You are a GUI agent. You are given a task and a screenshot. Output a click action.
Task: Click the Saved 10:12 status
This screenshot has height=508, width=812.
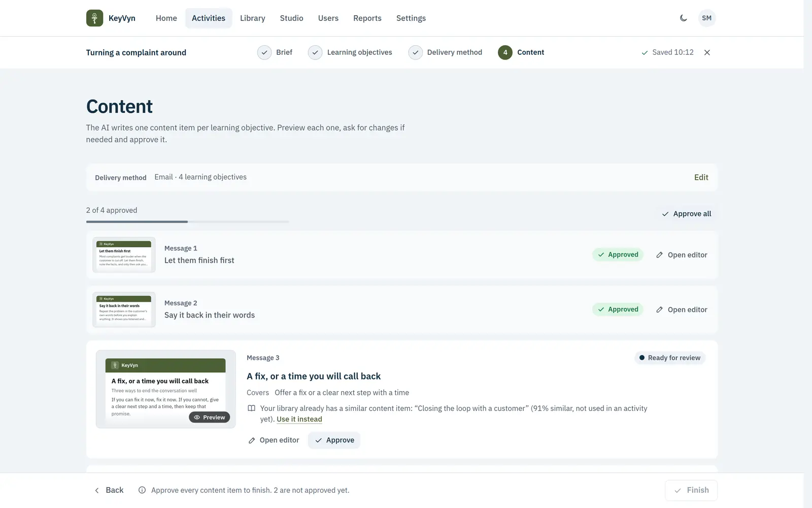(x=667, y=52)
